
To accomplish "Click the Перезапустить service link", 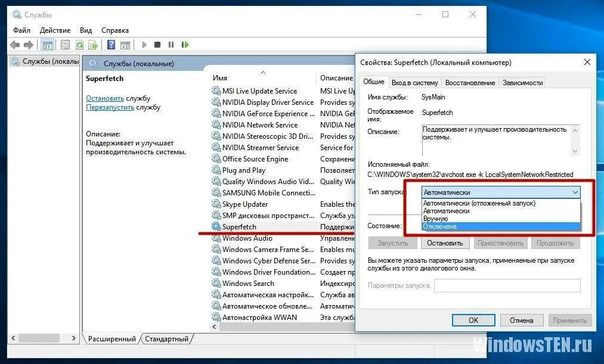I will click(x=110, y=107).
